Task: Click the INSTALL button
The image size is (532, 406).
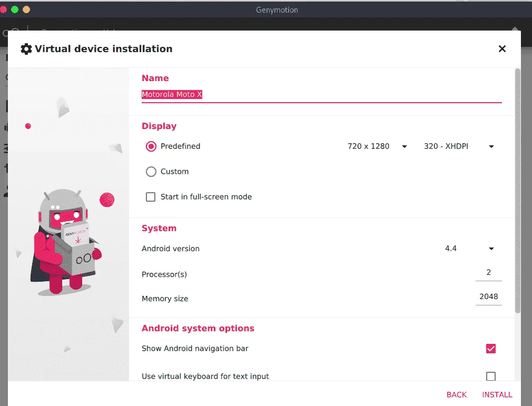Action: [497, 395]
